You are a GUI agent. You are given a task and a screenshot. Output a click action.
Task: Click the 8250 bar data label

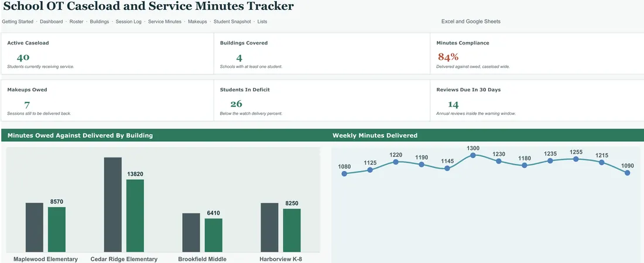292,203
